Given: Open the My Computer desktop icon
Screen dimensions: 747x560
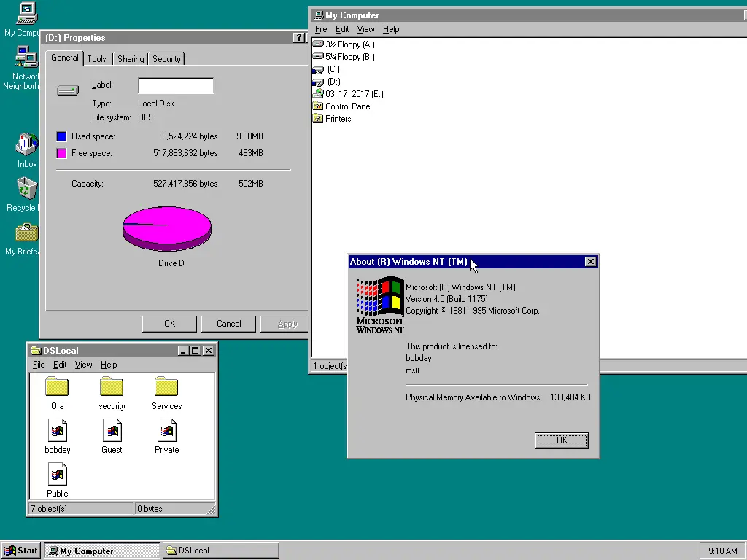Looking at the screenshot, I should tap(26, 13).
